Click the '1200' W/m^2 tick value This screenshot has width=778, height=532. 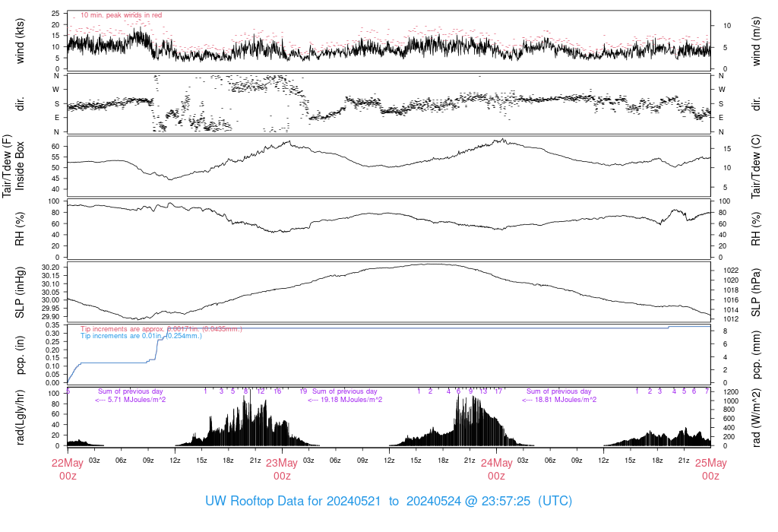point(731,392)
